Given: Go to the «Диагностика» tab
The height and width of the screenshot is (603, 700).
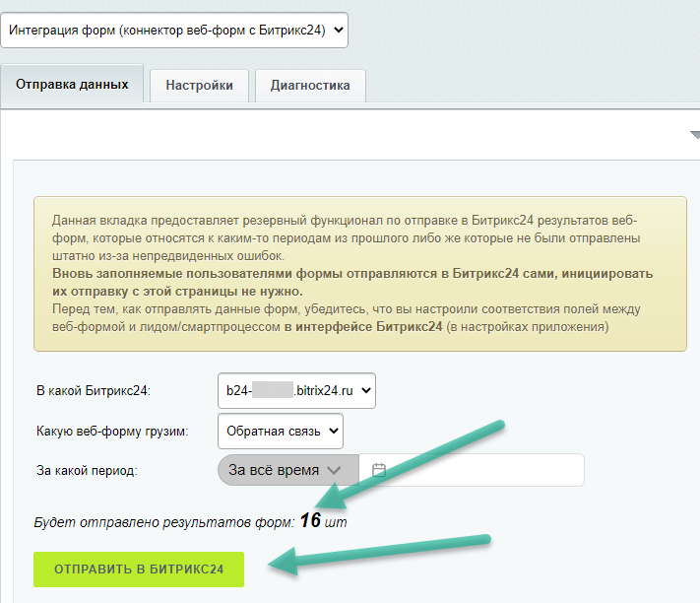Looking at the screenshot, I should [310, 86].
